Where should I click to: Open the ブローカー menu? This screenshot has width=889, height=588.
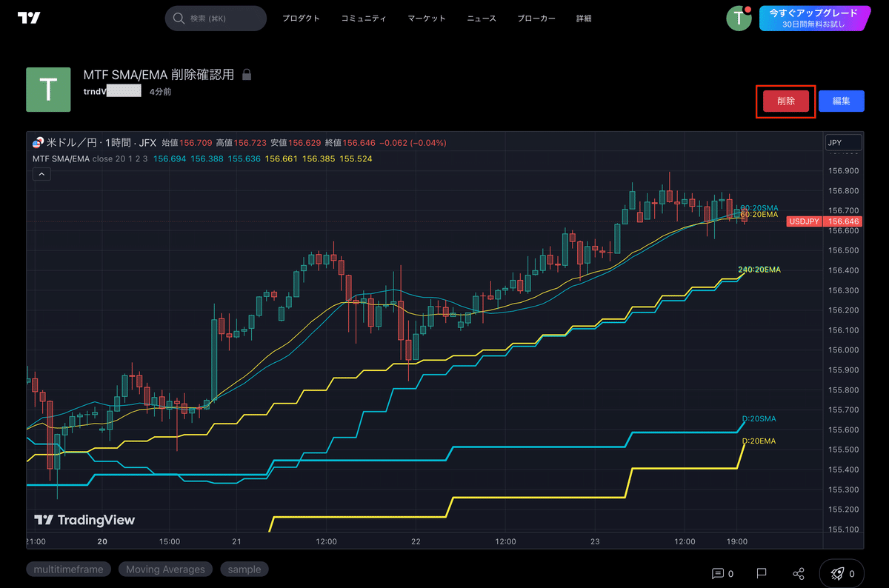pos(536,19)
